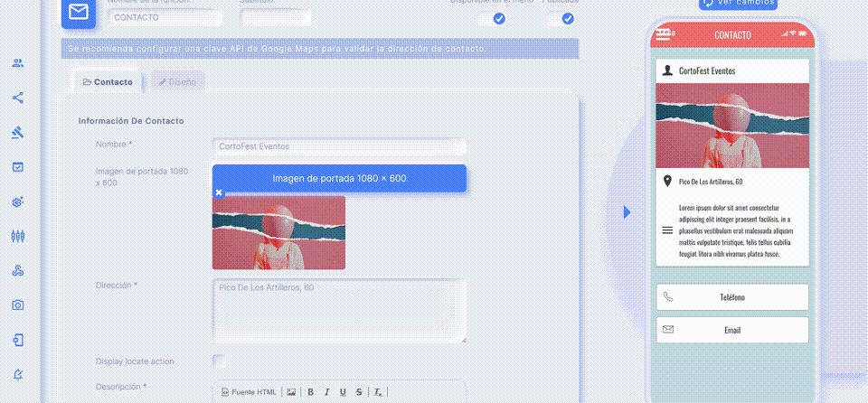This screenshot has height=403, width=868.
Task: Open the gavel legal icon in the sidebar
Action: click(x=18, y=132)
